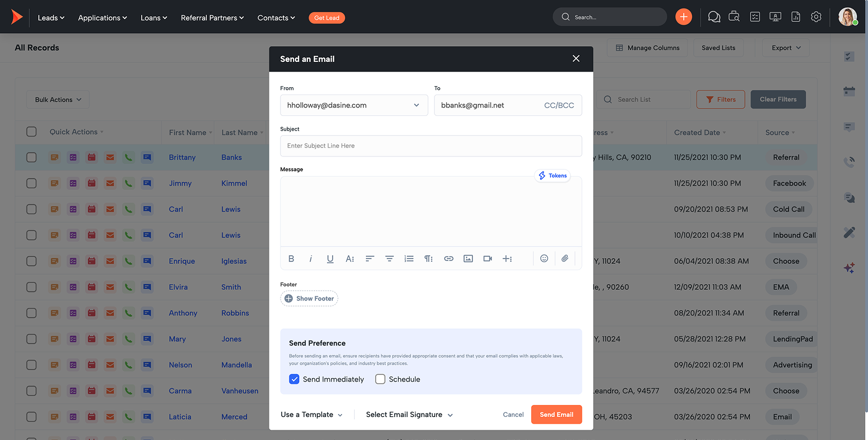Sort by First Name column arrow

click(x=211, y=133)
